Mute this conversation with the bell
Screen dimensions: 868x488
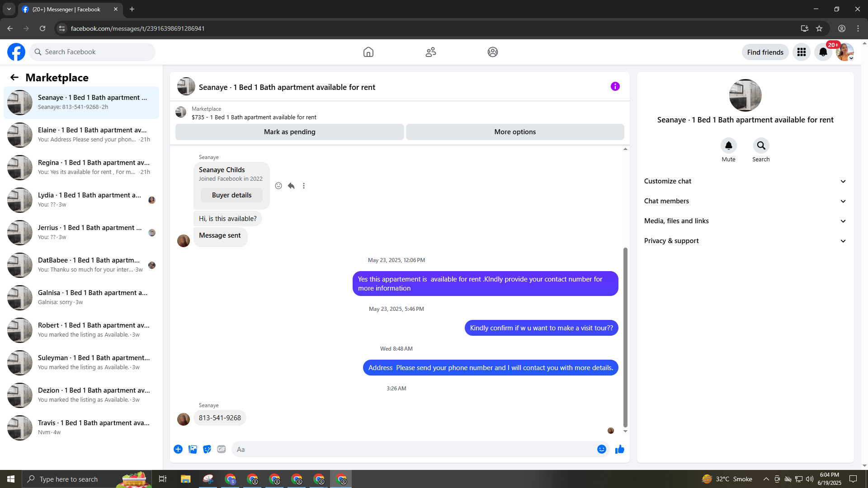[x=729, y=145]
